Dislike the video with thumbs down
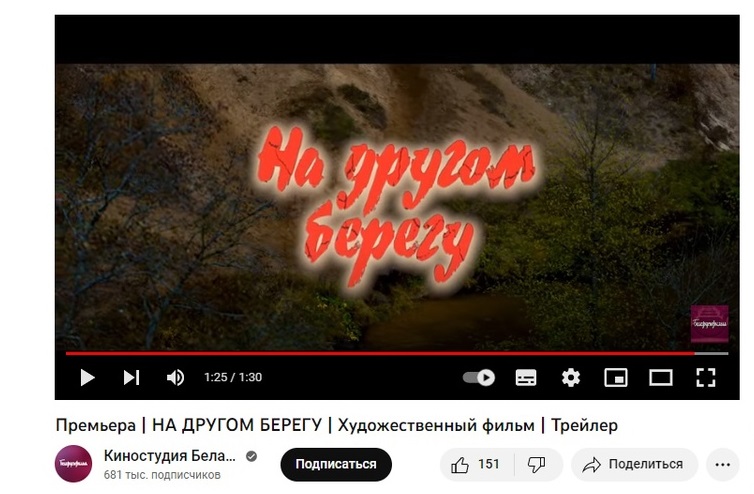754x494 pixels. coord(537,465)
